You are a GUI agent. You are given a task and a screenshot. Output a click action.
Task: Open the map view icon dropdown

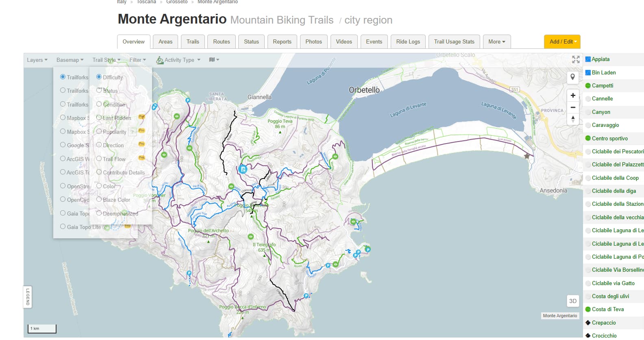click(x=214, y=60)
